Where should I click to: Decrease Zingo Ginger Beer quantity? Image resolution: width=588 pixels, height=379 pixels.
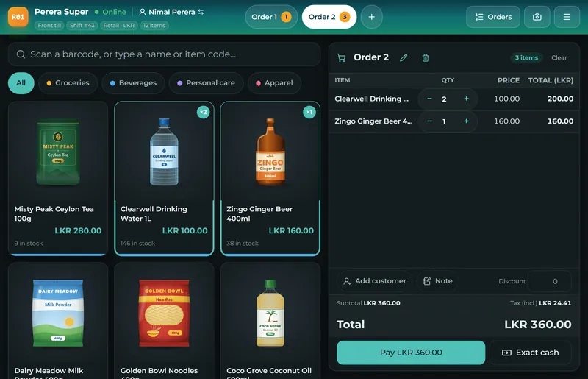[x=429, y=121]
